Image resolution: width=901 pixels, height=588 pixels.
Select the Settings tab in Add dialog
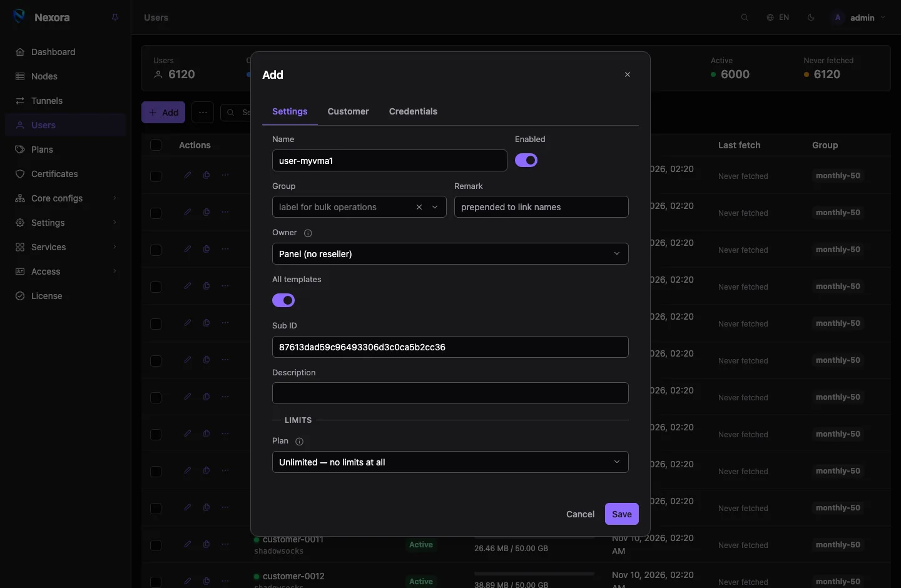290,111
